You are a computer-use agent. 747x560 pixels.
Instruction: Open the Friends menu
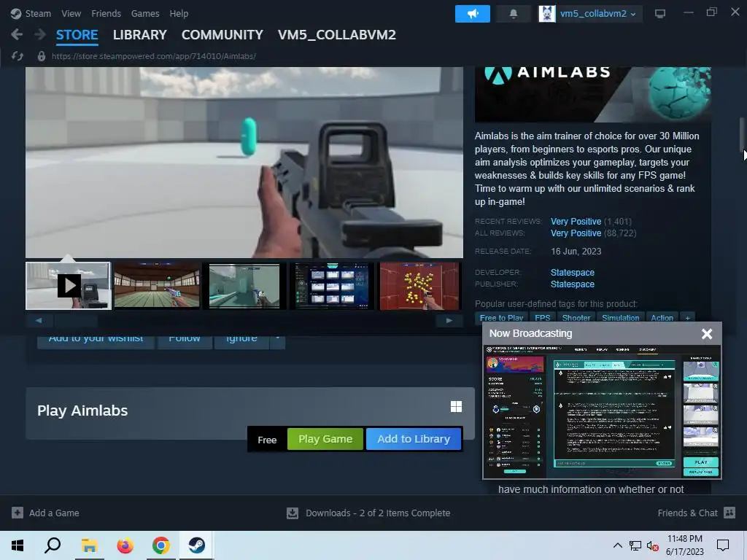106,13
